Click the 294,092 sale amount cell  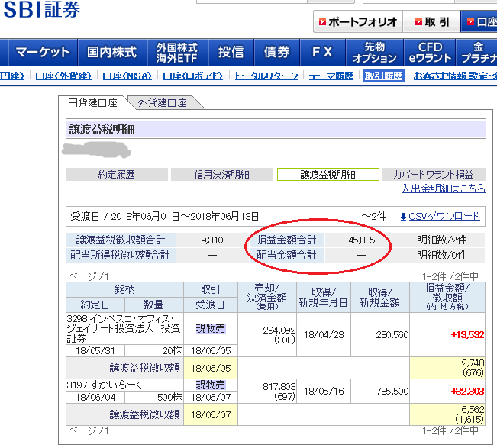[x=267, y=334]
